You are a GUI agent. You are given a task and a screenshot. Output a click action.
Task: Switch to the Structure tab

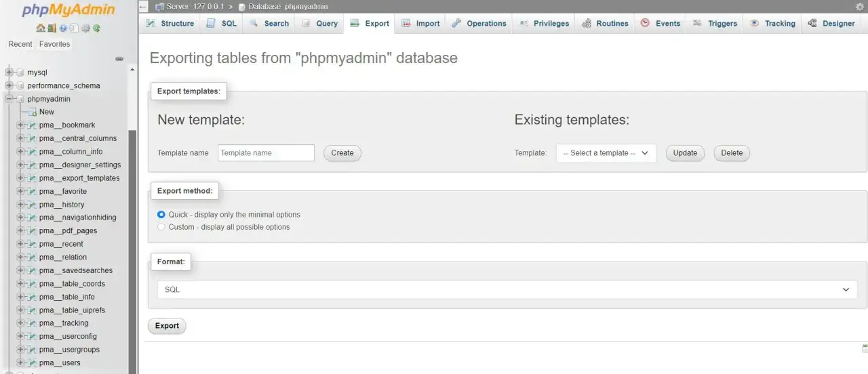[170, 23]
